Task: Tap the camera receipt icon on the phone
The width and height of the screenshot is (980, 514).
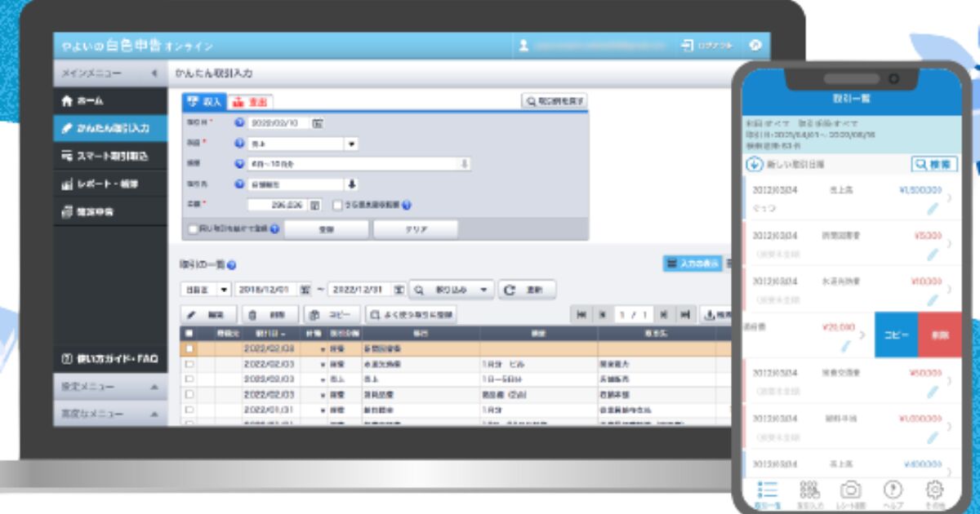Action: click(851, 489)
